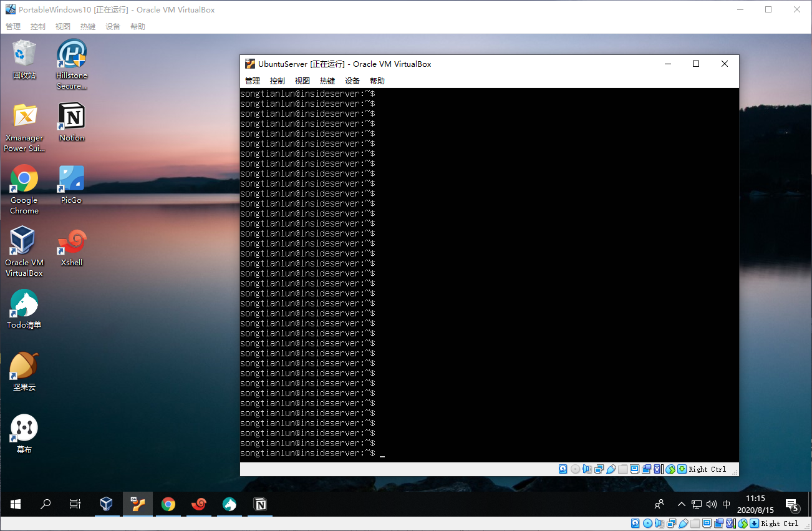Image resolution: width=812 pixels, height=531 pixels.
Task: Switch to Xshell taskbar button
Action: coord(198,504)
